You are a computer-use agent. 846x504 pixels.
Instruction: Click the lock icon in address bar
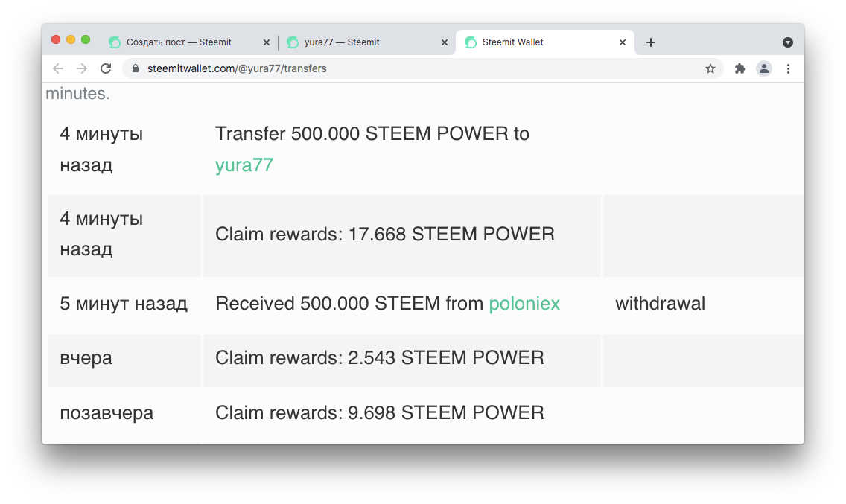point(136,68)
